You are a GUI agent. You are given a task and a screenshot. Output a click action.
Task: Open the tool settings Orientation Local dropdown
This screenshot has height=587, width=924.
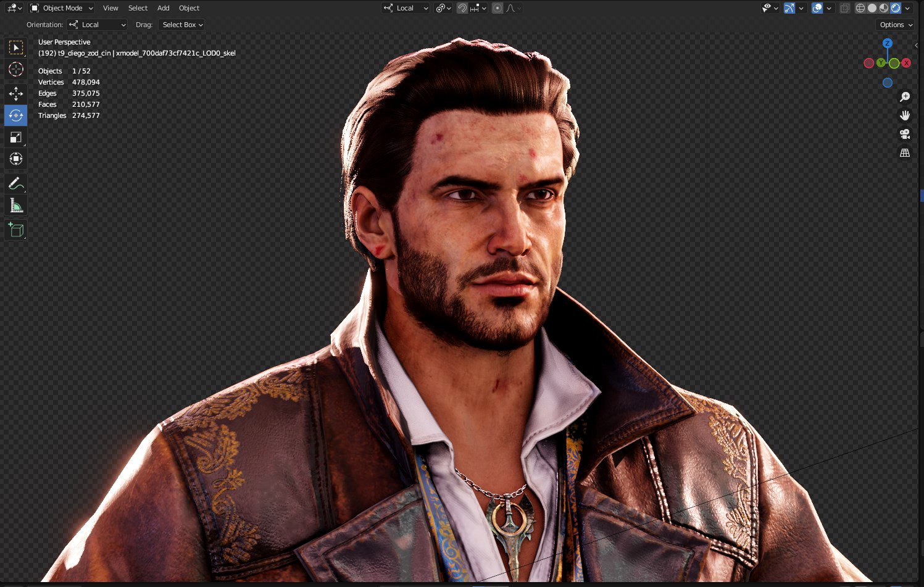pyautogui.click(x=97, y=25)
